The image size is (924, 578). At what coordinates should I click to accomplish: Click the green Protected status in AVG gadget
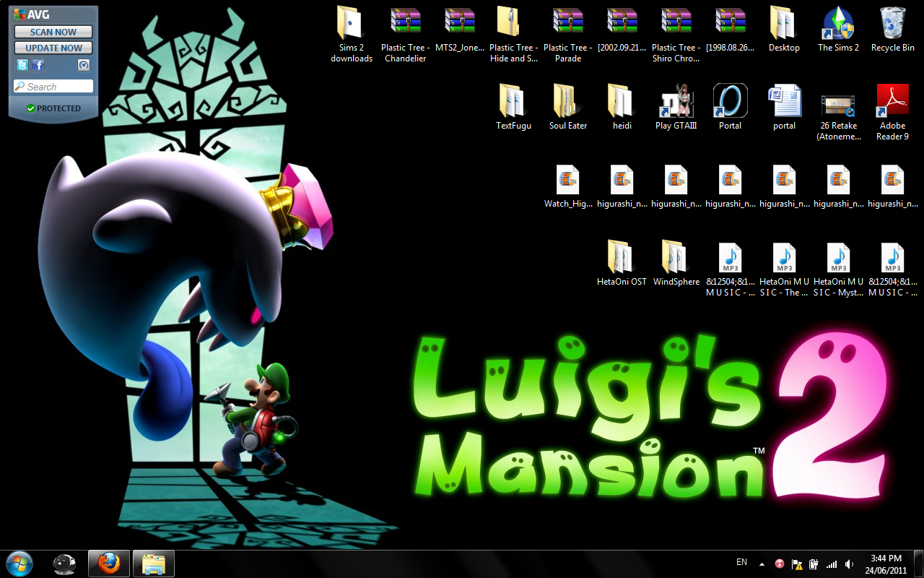tap(53, 108)
